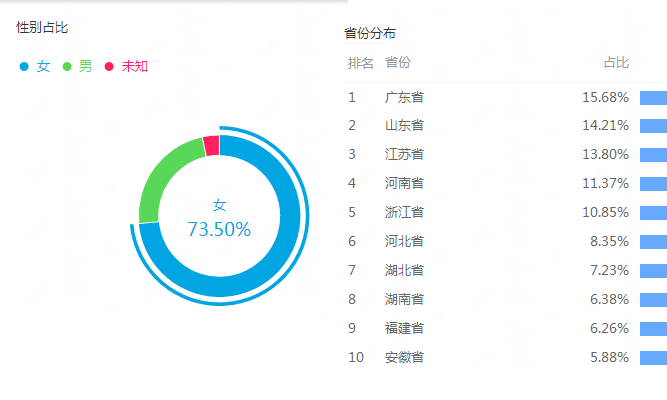Viewport: 667px width, 400px height.
Task: Click the 73.50% center label
Action: coord(219,229)
